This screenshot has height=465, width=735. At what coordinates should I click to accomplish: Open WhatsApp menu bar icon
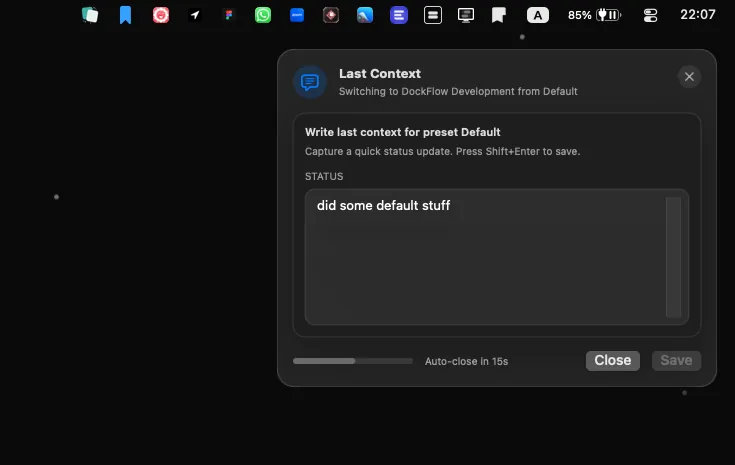[x=263, y=15]
